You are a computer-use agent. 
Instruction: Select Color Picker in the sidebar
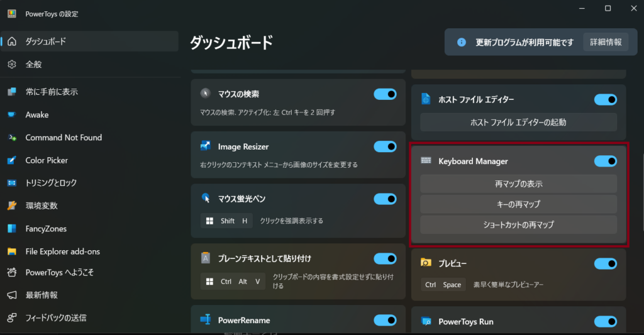coord(89,160)
